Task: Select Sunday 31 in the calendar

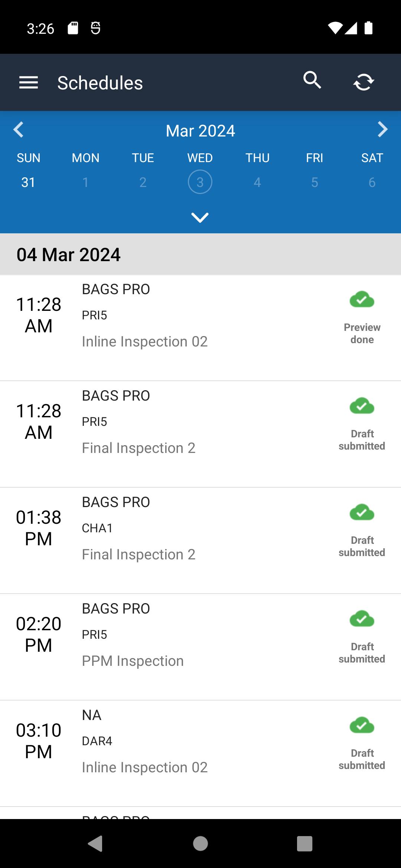Action: point(28,182)
